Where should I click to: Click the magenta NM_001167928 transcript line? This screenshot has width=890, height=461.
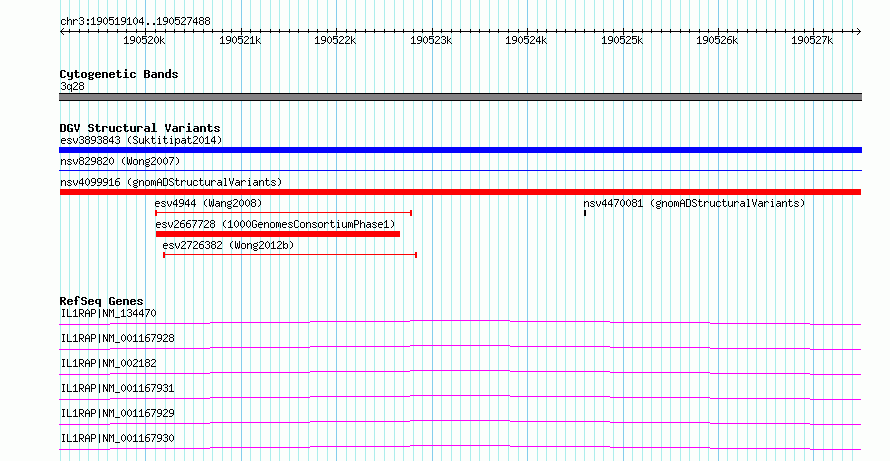[x=460, y=347]
